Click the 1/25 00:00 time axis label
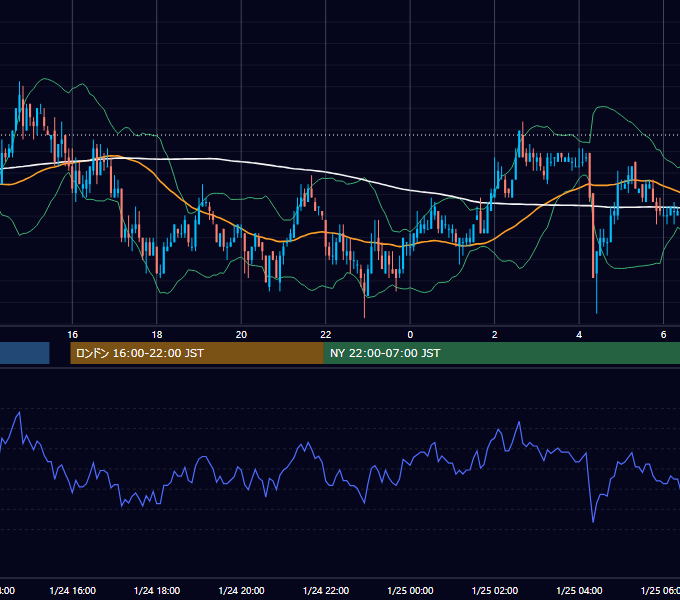Screen dimensions: 680x600 point(410,590)
